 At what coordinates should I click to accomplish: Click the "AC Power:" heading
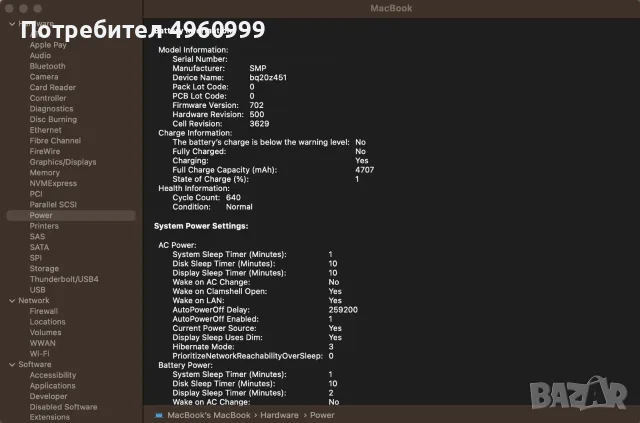coord(177,245)
